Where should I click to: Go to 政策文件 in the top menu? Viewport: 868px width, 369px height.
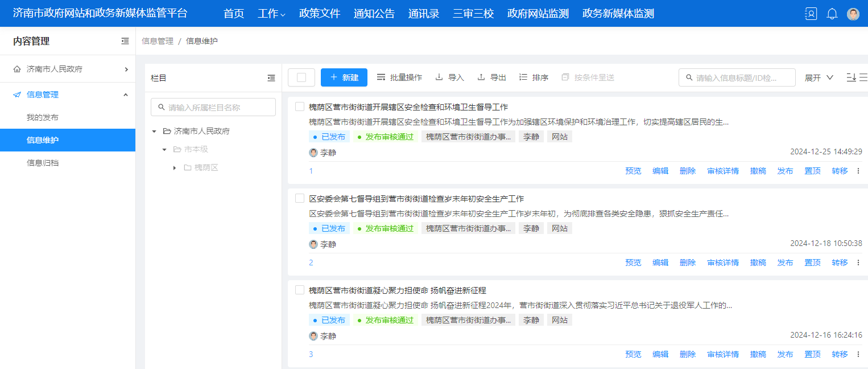click(x=320, y=14)
